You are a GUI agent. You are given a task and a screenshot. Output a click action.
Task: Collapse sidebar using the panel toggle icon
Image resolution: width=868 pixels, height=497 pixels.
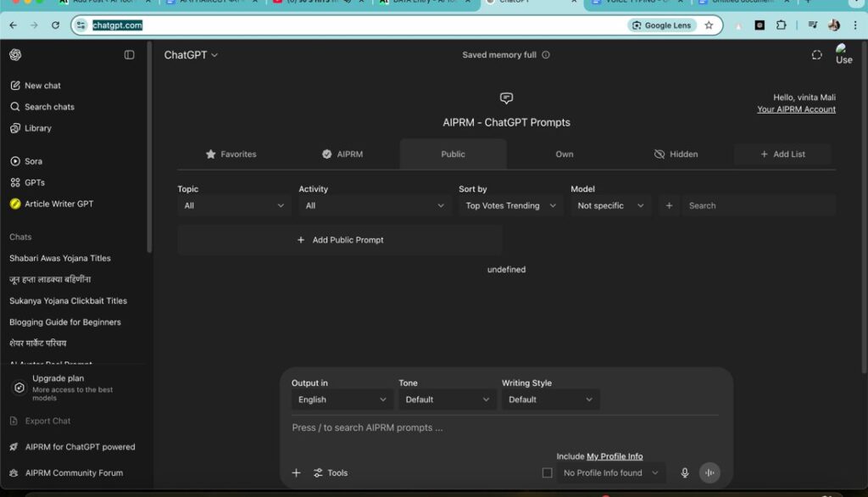[129, 55]
